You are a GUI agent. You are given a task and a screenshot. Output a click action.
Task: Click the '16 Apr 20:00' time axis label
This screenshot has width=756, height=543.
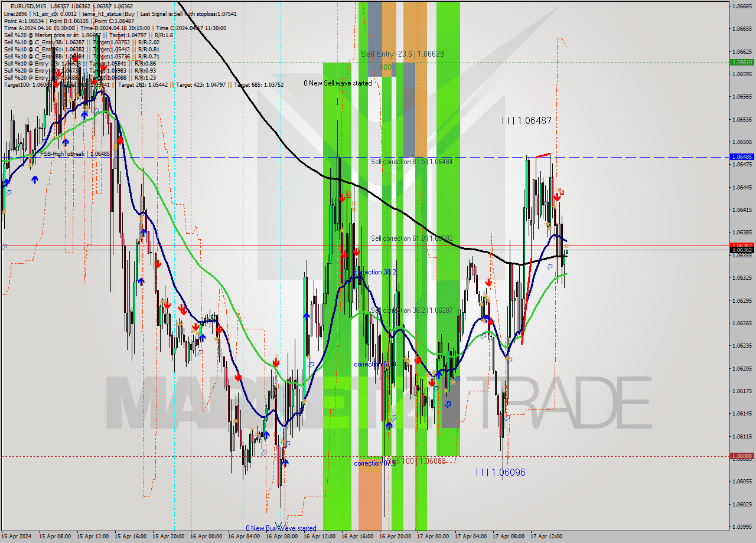tap(395, 537)
